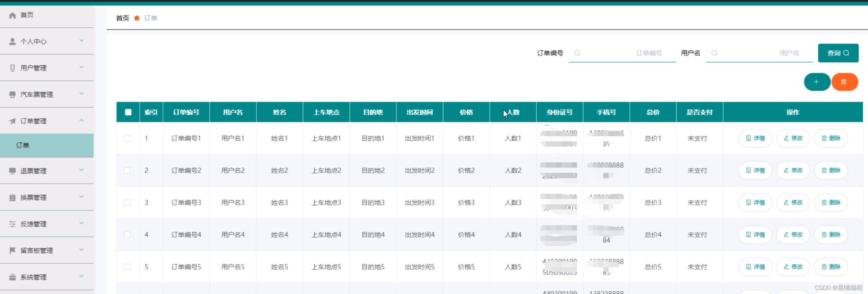The width and height of the screenshot is (868, 294).
Task: Expand the 个人中心 menu chevron
Action: pos(81,41)
